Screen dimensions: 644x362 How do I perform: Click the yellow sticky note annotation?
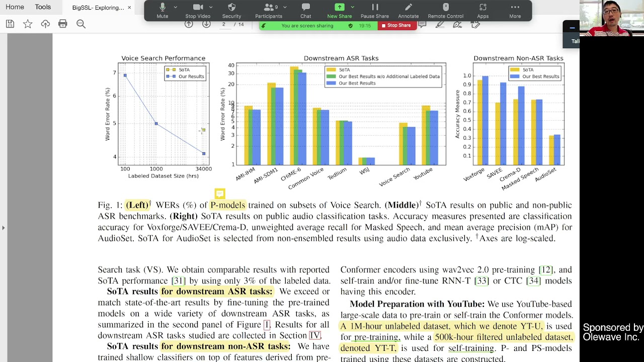(220, 193)
